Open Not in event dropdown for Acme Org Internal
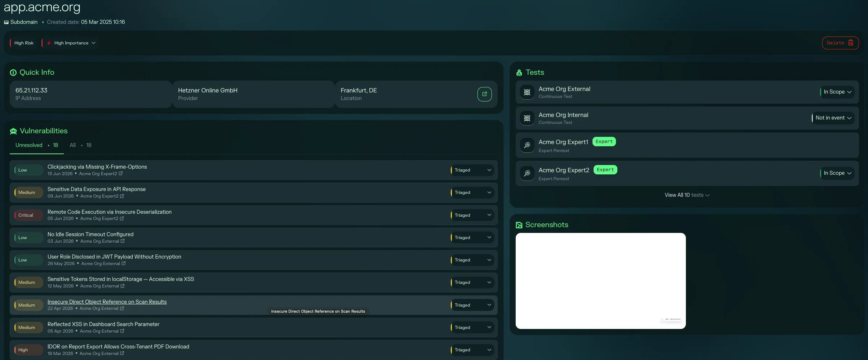Viewport: 868px width, 360px height. click(x=833, y=118)
